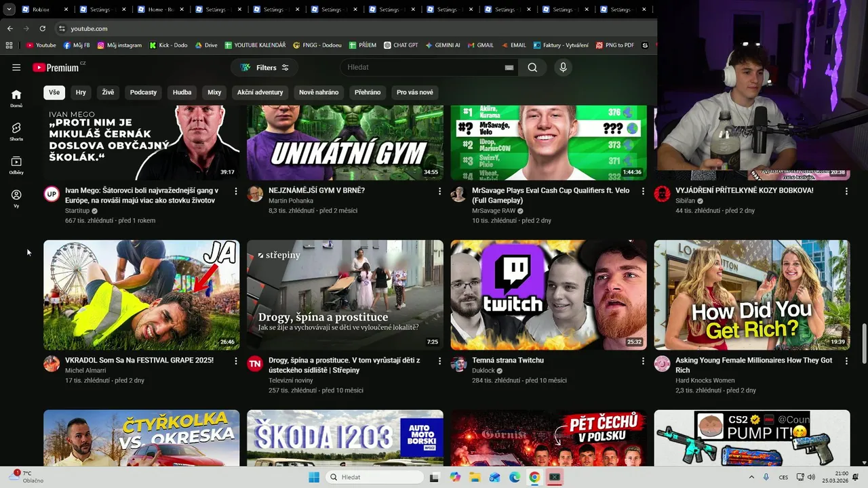Image resolution: width=868 pixels, height=488 pixels.
Task: Open the GMAIL bookmark
Action: (479, 45)
